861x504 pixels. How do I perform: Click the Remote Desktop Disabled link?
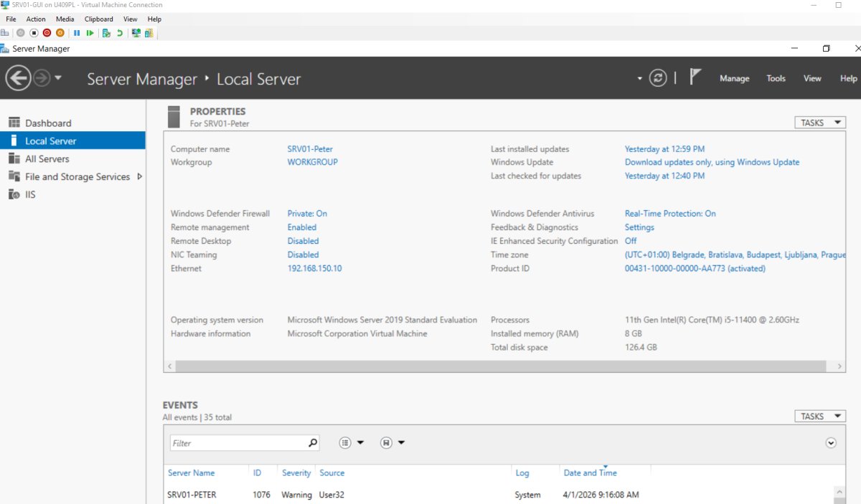pos(303,241)
